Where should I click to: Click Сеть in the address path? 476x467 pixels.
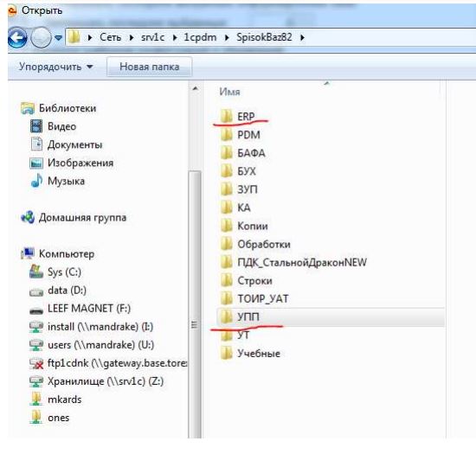tap(110, 37)
